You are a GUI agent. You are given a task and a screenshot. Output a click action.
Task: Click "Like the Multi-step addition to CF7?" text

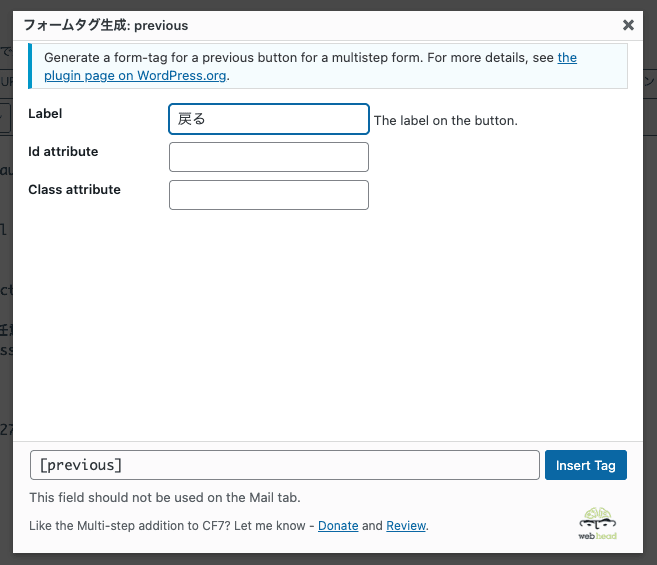pos(170,525)
